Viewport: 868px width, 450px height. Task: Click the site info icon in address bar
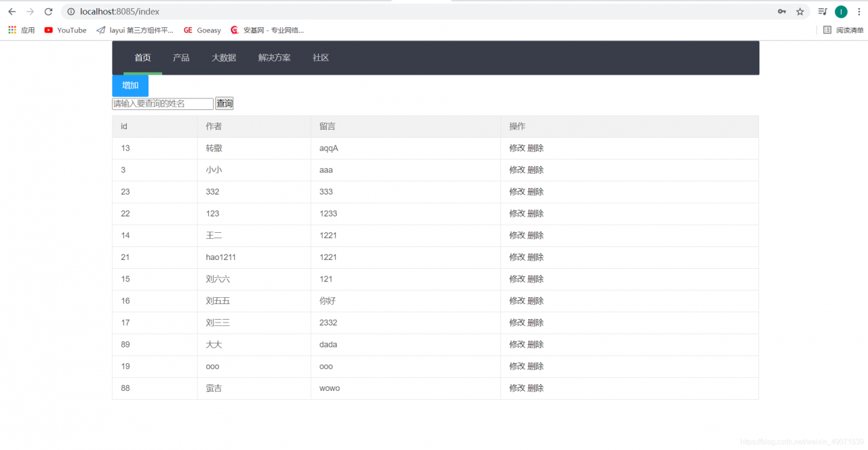71,12
